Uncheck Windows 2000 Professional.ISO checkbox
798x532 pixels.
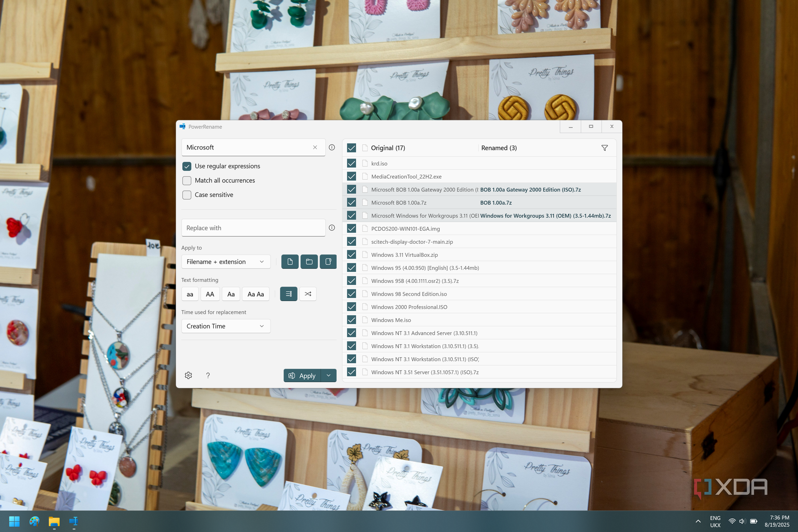pyautogui.click(x=352, y=307)
